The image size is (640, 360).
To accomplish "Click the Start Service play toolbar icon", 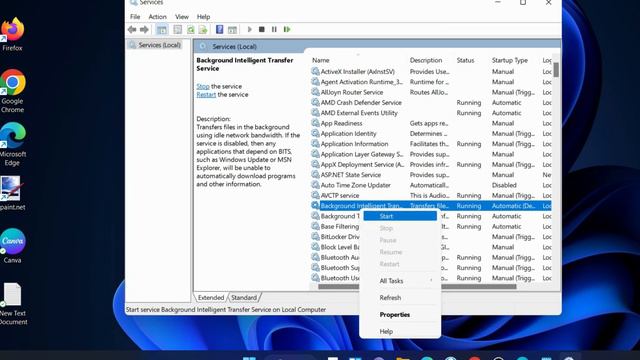I will click(x=249, y=29).
